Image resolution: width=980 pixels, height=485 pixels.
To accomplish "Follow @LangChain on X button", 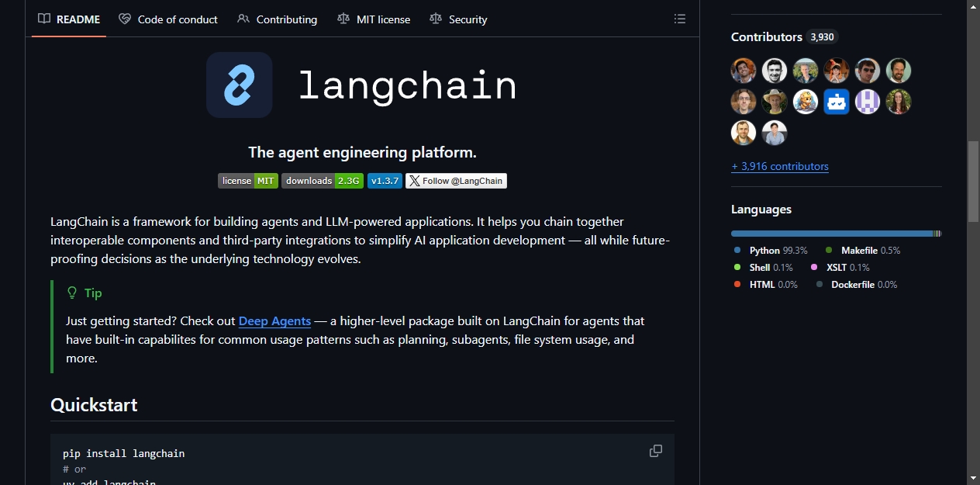I will (x=456, y=181).
